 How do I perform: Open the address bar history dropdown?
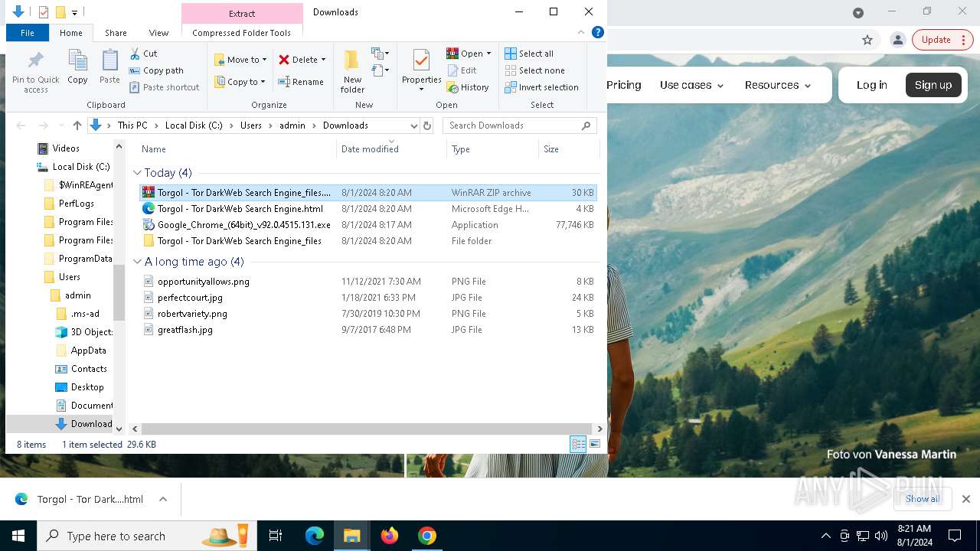[414, 126]
